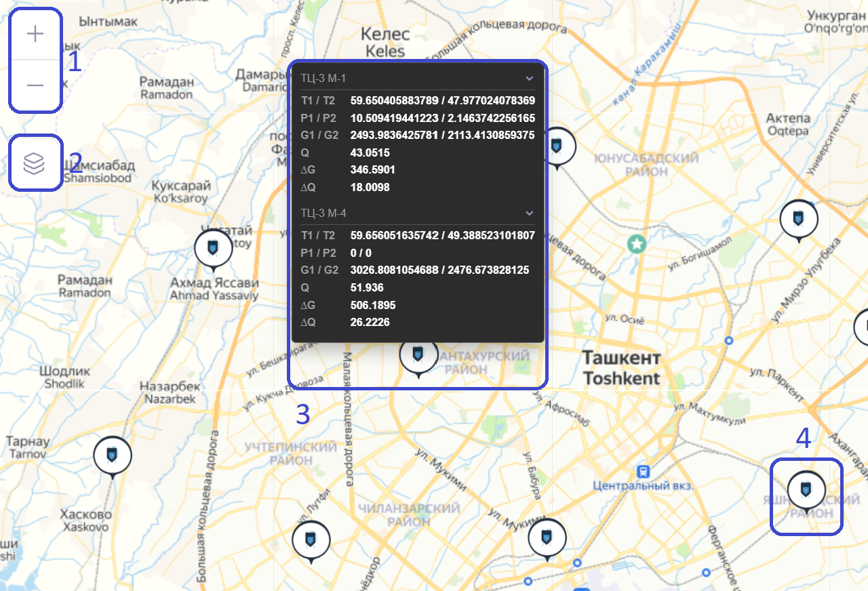Click P1/P2 value starting 10.509419441223

coord(443,118)
